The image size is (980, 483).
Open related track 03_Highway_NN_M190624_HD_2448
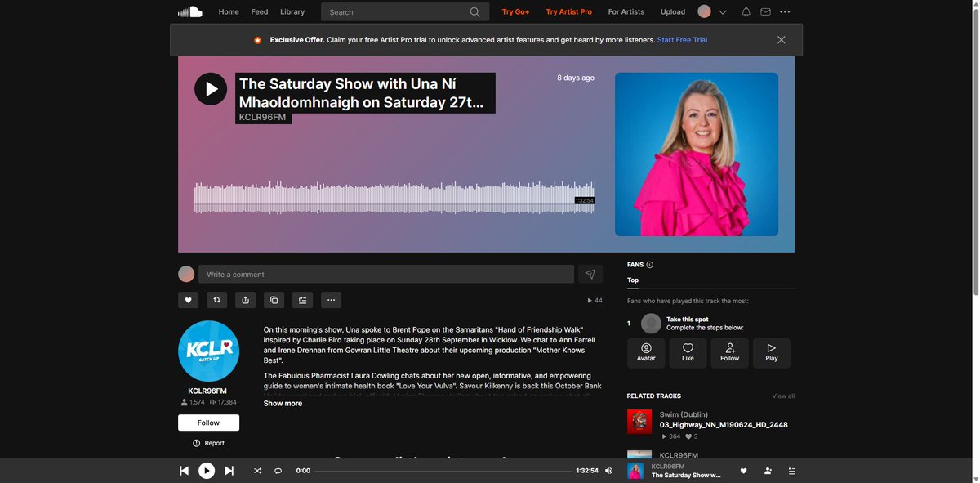[x=724, y=425]
